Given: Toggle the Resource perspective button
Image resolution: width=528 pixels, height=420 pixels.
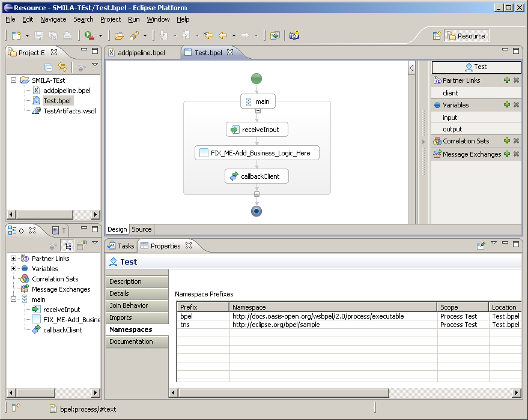Looking at the screenshot, I should (467, 36).
